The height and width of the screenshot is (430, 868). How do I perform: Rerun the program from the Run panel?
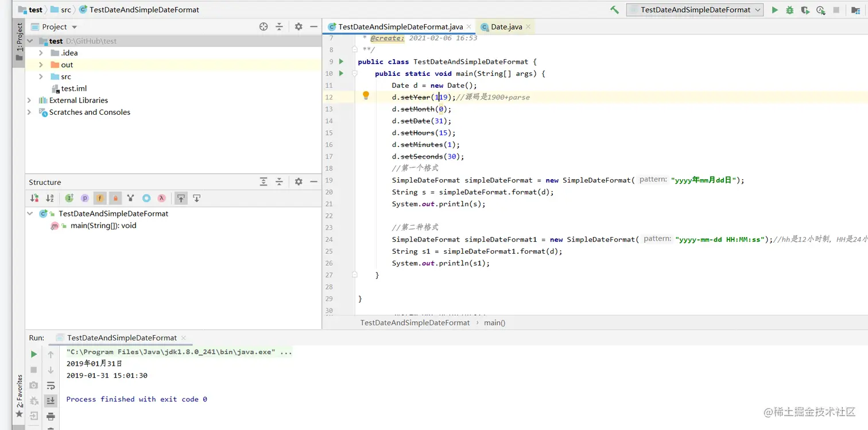34,354
